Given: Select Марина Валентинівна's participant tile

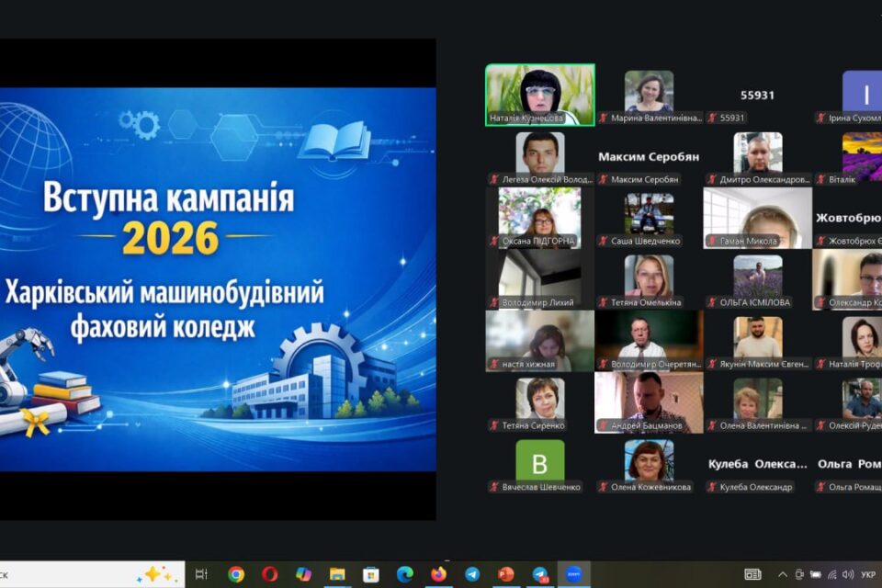Looking at the screenshot, I should tap(650, 95).
